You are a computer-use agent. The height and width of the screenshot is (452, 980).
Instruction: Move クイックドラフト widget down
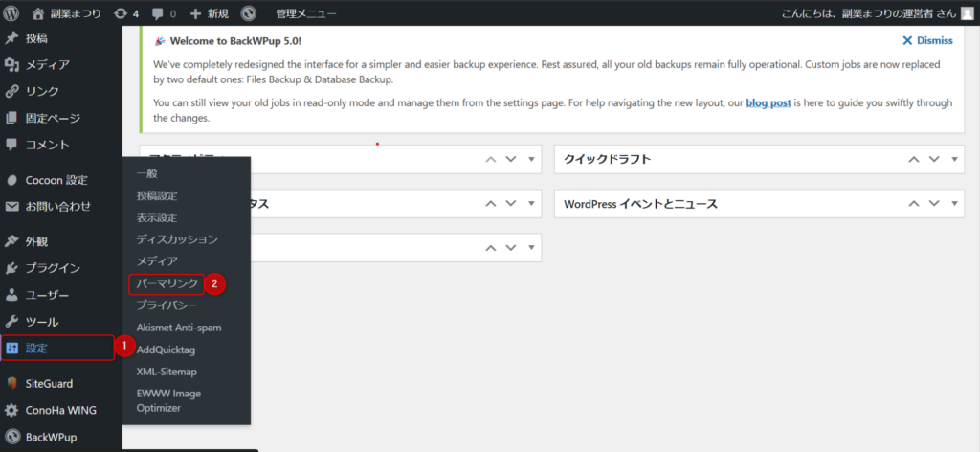[x=934, y=159]
